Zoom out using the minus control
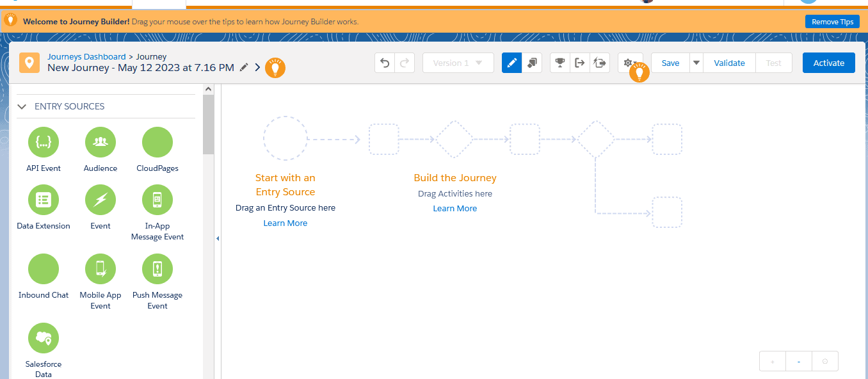Viewport: 868px width, 379px height. coord(798,360)
